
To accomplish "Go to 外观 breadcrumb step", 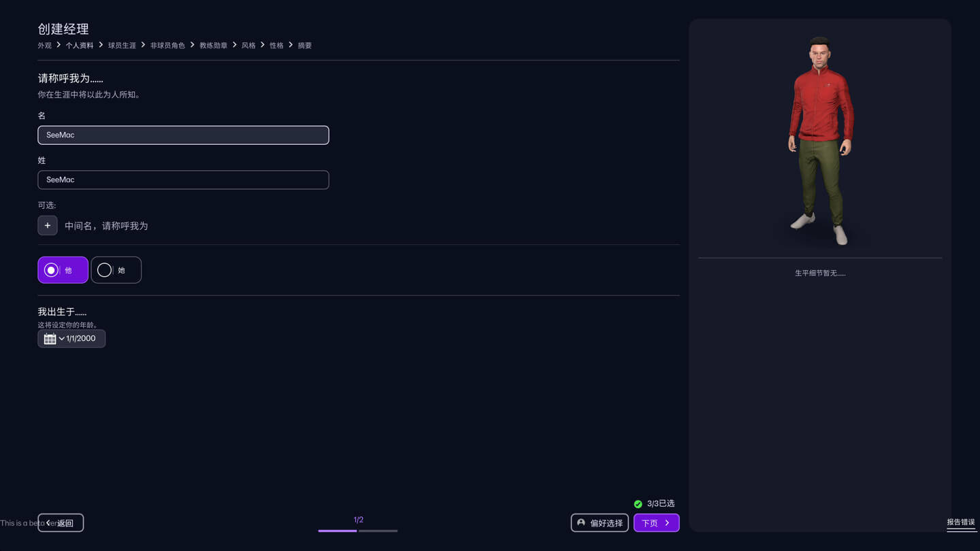I will 44,46.
